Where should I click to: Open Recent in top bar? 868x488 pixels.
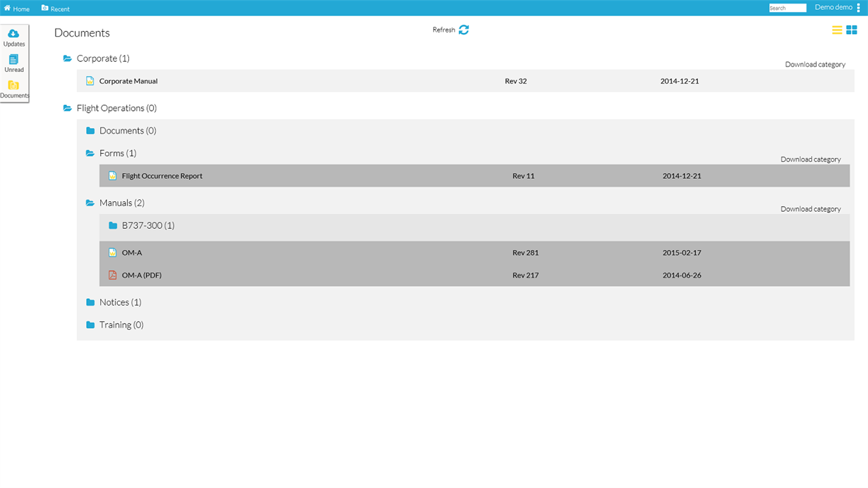click(55, 8)
